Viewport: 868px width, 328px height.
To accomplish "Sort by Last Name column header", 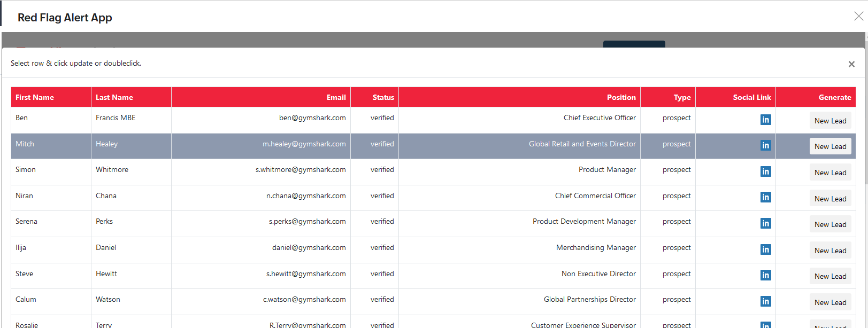I will 131,97.
